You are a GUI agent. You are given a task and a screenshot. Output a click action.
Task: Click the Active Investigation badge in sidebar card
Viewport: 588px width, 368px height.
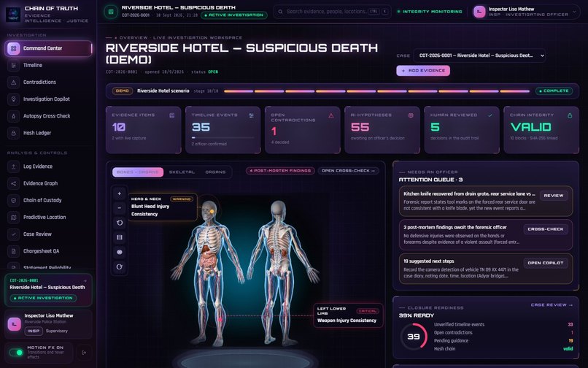point(43,298)
